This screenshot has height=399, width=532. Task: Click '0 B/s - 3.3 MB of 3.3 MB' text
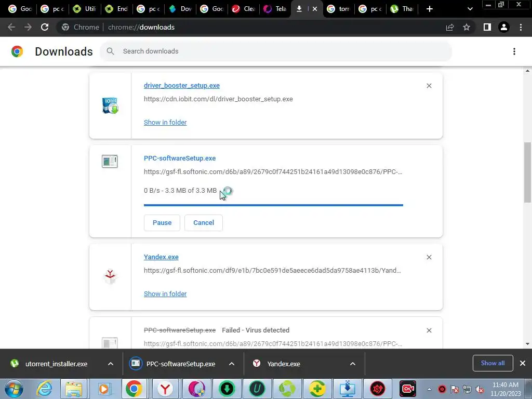click(x=180, y=190)
